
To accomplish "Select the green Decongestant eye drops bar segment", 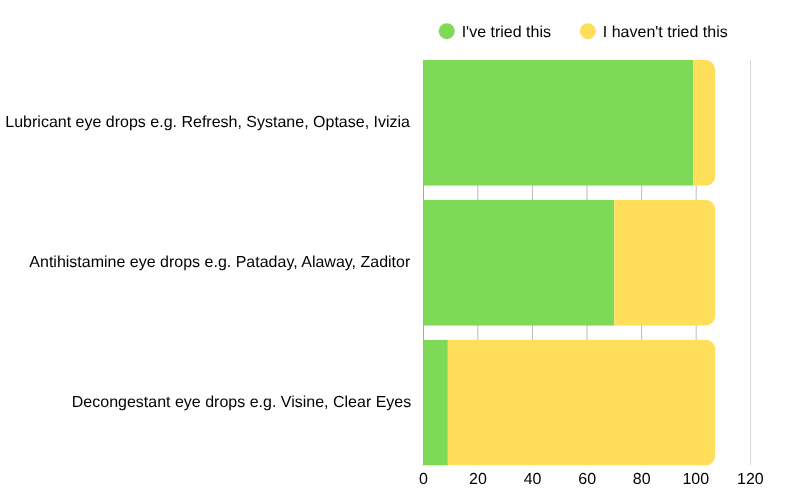I will (435, 402).
